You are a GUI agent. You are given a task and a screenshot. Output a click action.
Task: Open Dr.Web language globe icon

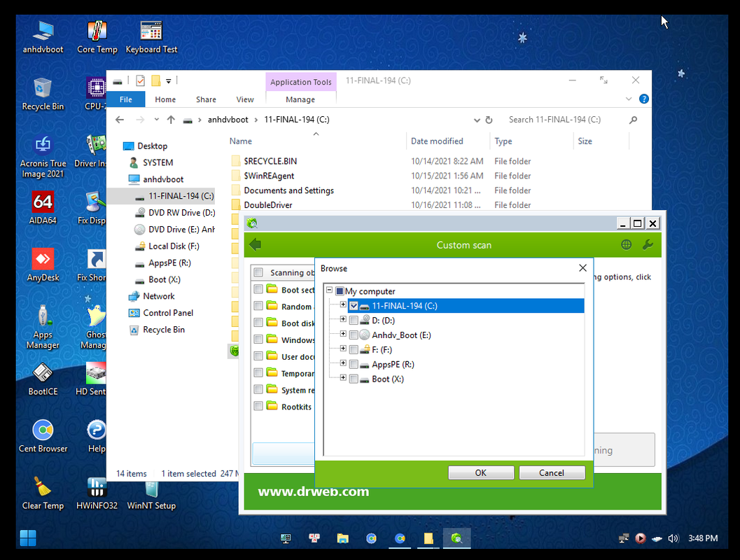627,244
